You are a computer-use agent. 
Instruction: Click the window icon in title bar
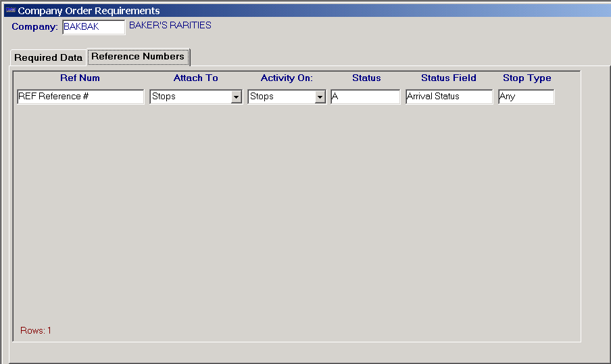click(x=11, y=10)
